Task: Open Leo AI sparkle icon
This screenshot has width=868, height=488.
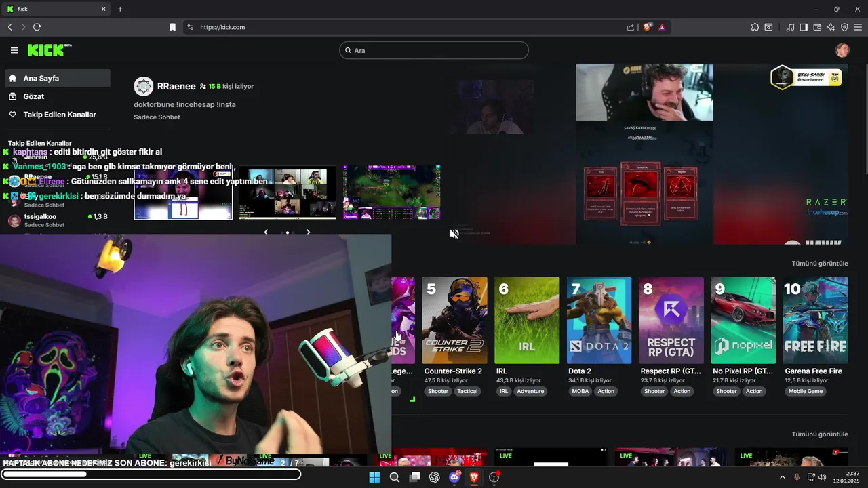Action: tap(831, 27)
